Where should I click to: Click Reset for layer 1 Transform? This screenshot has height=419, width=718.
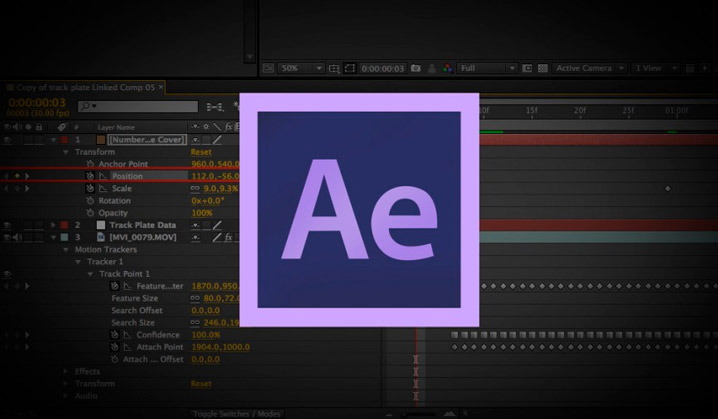201,152
